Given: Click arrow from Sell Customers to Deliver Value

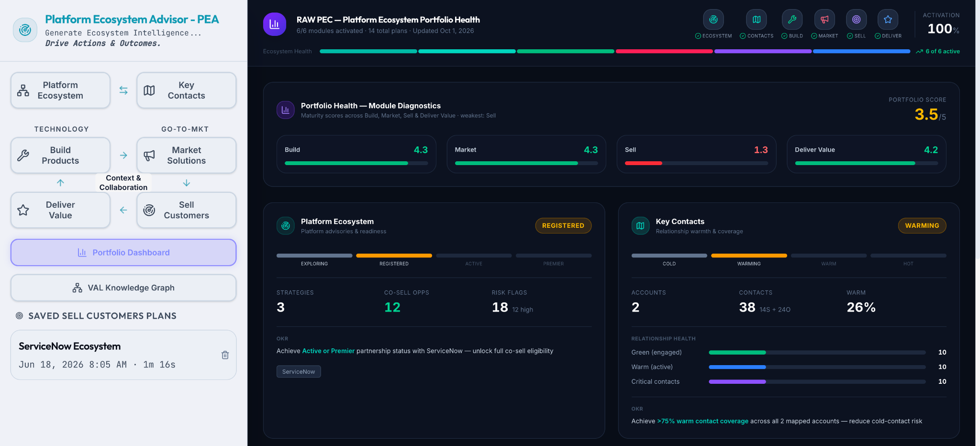Looking at the screenshot, I should 123,210.
